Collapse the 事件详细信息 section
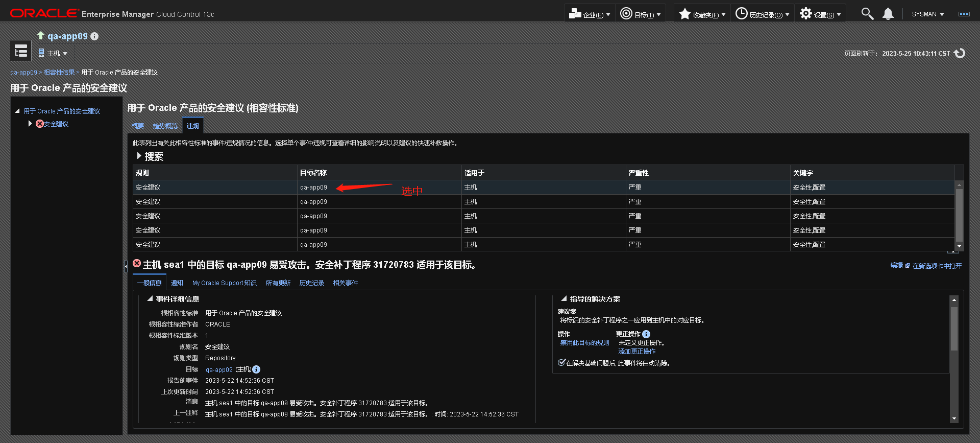 point(150,298)
